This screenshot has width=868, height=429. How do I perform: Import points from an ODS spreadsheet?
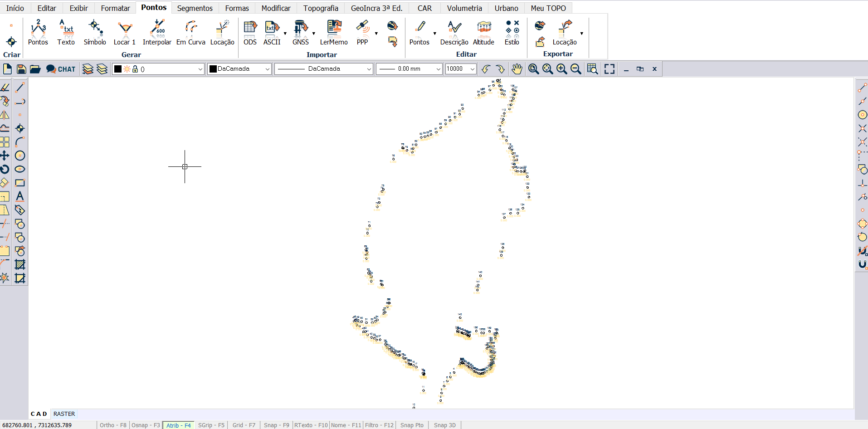point(249,32)
